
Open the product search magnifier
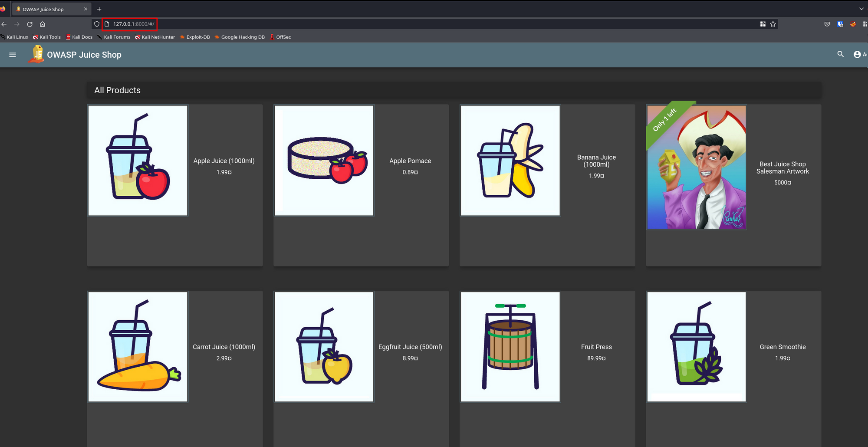click(x=840, y=54)
